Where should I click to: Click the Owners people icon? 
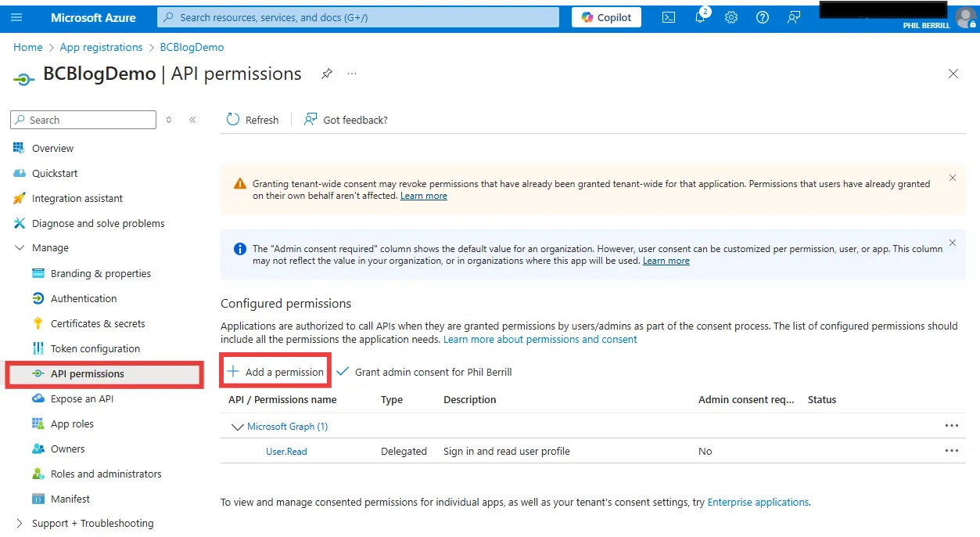click(x=38, y=449)
